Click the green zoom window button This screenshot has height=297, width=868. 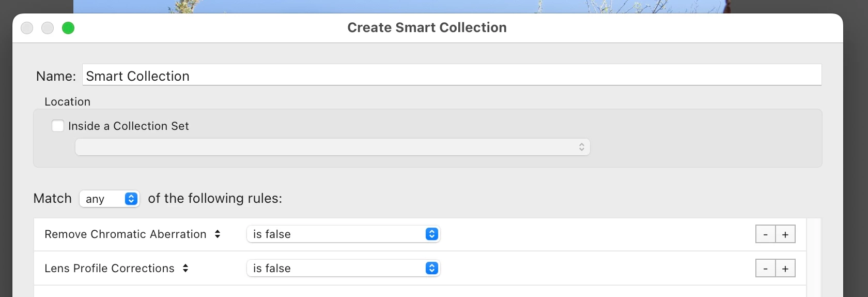[68, 28]
